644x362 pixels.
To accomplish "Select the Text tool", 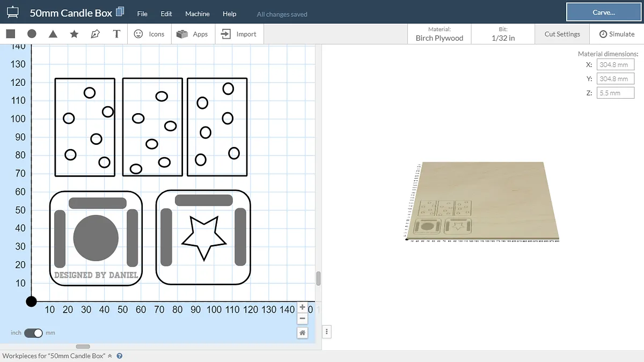I will coord(116,34).
